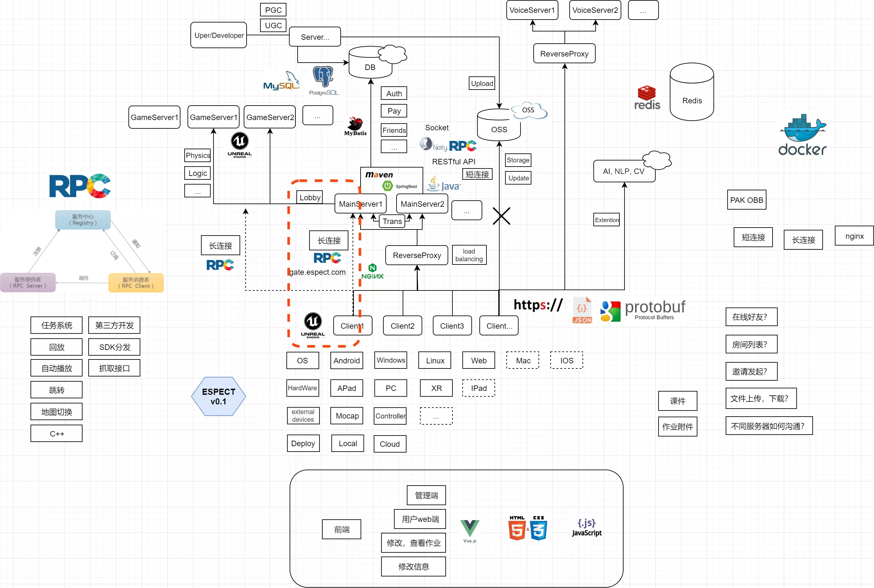
Task: Click the gate.espect.com text
Action: click(x=317, y=272)
